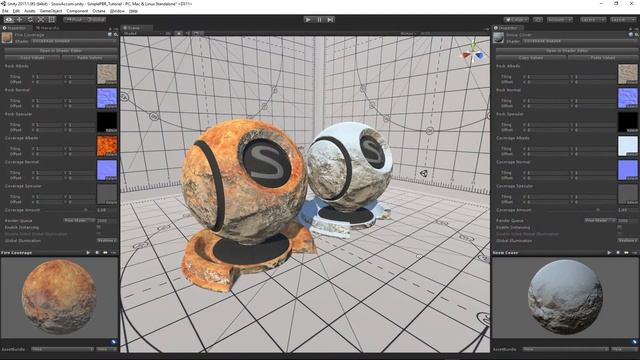Toggle Global/Local handle rotation
This screenshot has width=640, height=360.
tap(96, 20)
